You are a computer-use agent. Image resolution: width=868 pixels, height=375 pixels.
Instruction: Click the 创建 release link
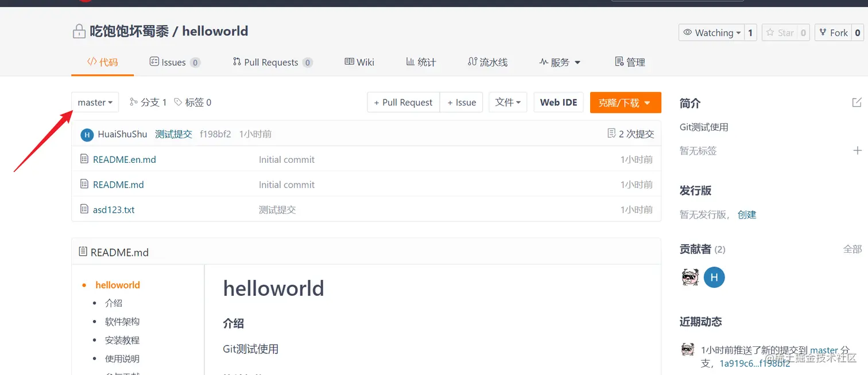[x=747, y=214]
